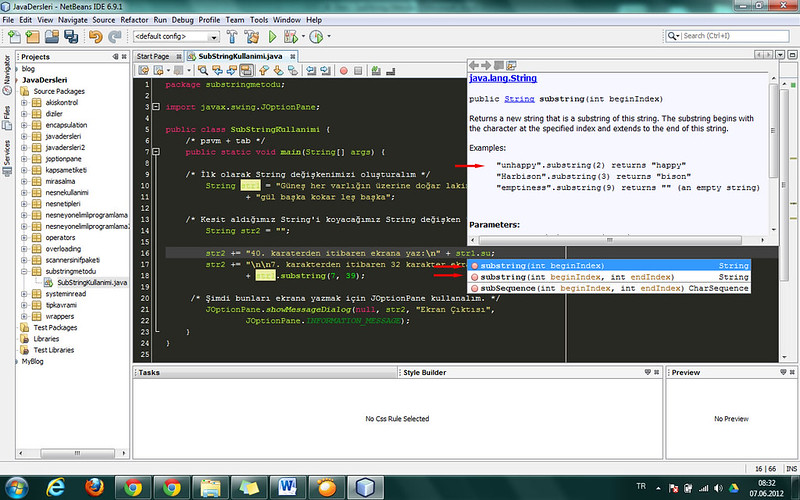The image size is (800, 500).
Task: Close the Projects panel
Action: [x=124, y=57]
